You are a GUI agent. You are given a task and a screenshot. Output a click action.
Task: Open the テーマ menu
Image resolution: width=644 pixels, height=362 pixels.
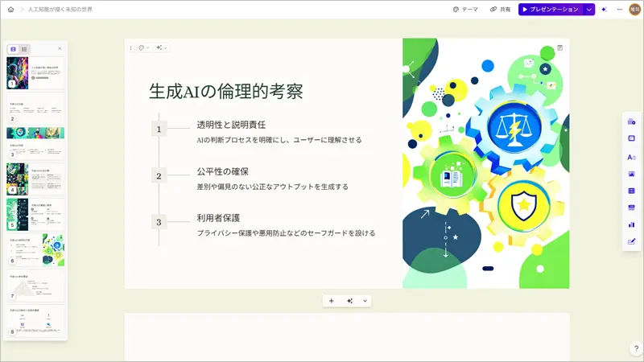pos(465,10)
